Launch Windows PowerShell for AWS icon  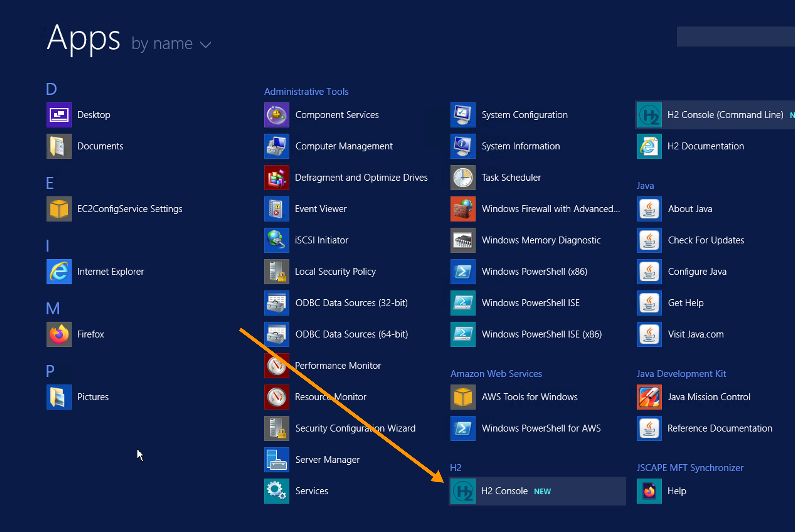pos(463,428)
